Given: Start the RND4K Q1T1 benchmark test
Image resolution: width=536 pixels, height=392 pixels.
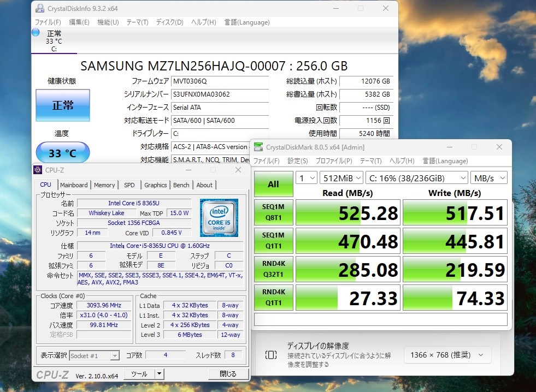Looking at the screenshot, I should [x=274, y=298].
